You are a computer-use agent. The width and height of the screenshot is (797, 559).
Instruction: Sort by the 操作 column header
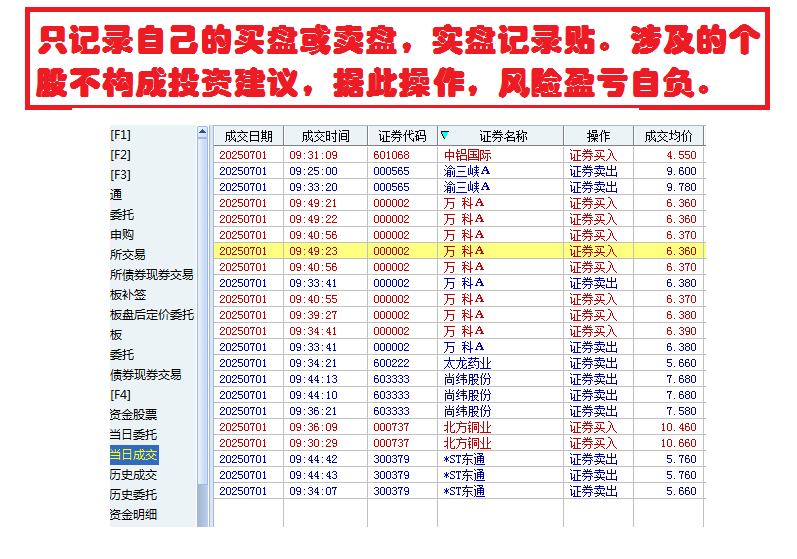point(598,136)
